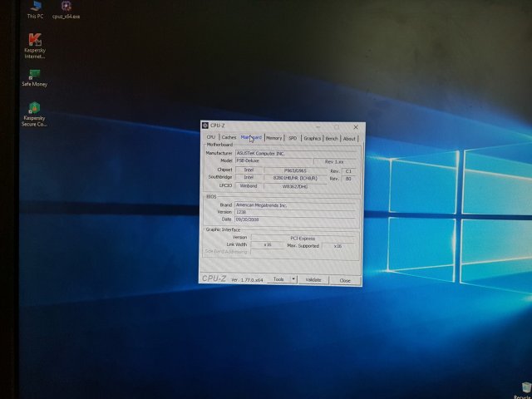
Task: Launch the Safe Money shortcut
Action: pos(34,77)
